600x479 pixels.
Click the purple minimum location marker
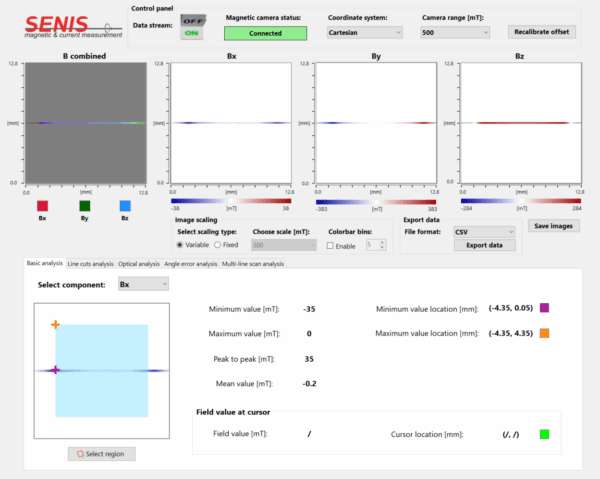click(544, 308)
